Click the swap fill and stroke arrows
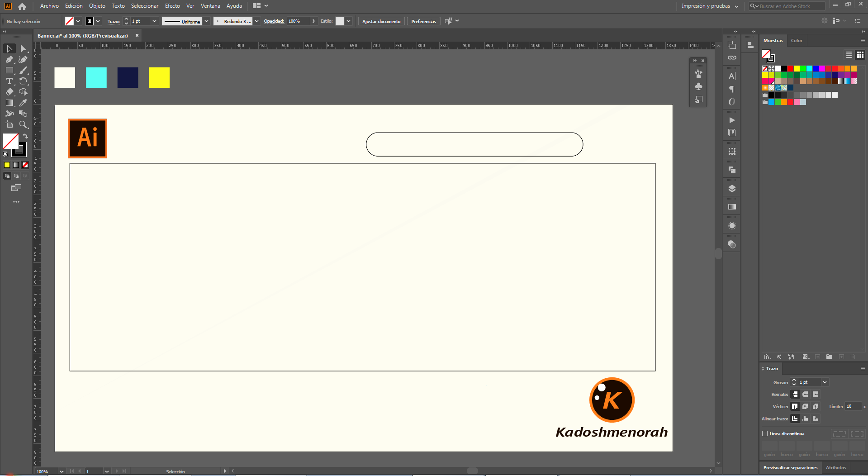Viewport: 868px width, 476px height. pyautogui.click(x=25, y=136)
